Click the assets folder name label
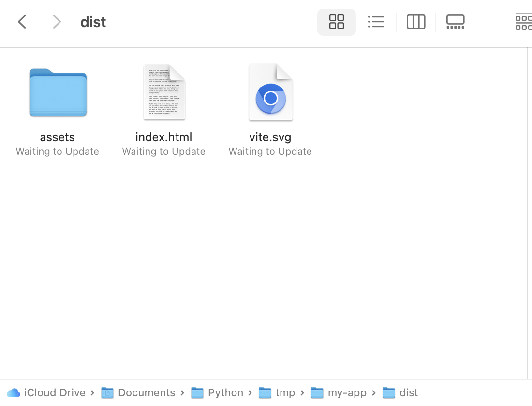532x406 pixels. point(58,137)
